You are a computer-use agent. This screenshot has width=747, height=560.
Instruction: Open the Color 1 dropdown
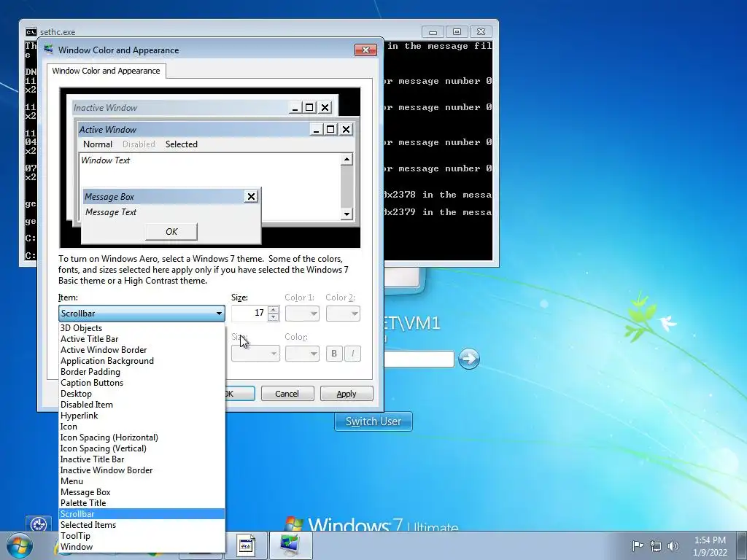coord(302,314)
